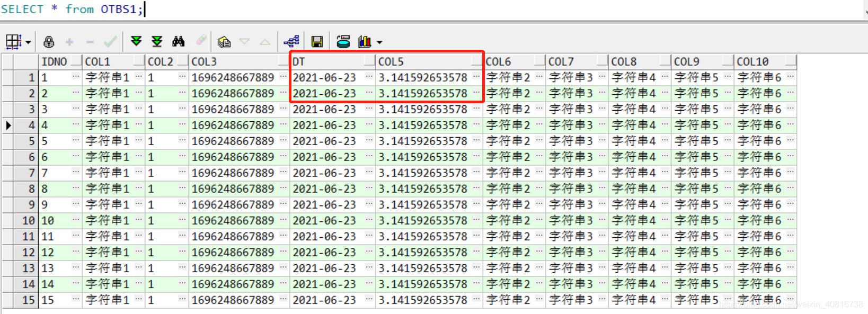Click the Query by Example icon
Image resolution: width=868 pixels, height=314 pixels.
pos(224,42)
